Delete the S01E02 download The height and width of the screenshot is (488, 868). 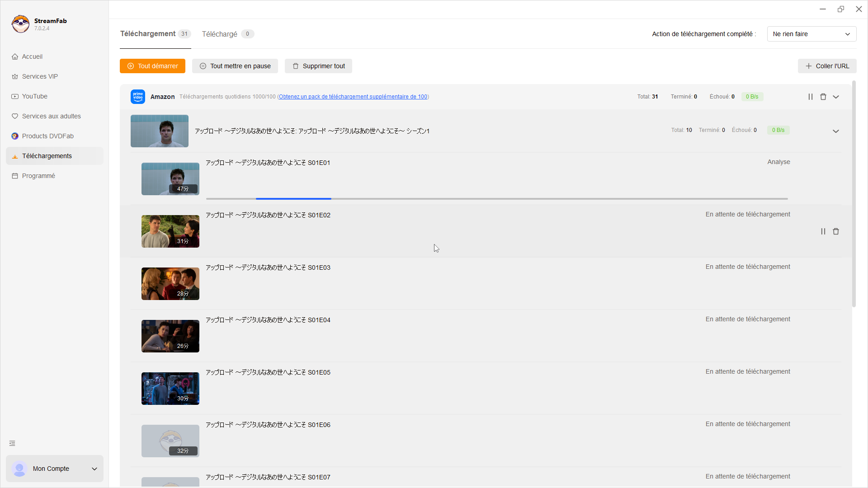(x=836, y=231)
